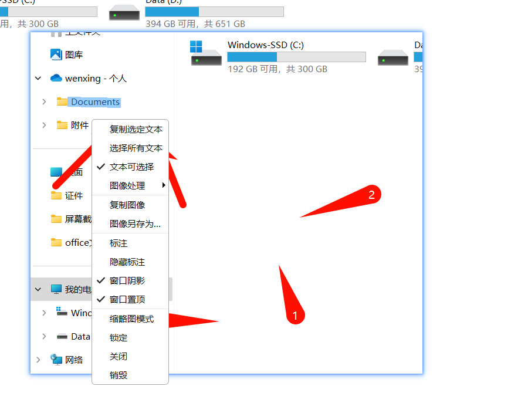Open second drive icon in pinned image
Image resolution: width=511 pixels, height=420 pixels.
[x=393, y=57]
